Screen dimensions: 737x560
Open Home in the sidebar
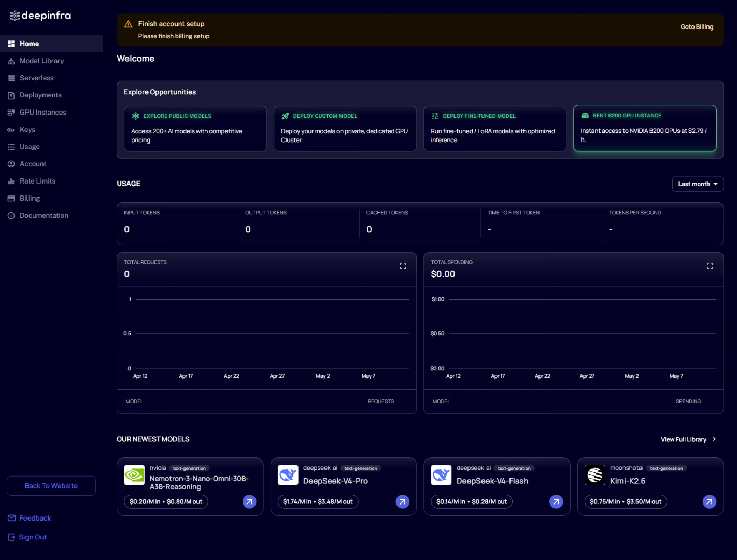coord(51,44)
